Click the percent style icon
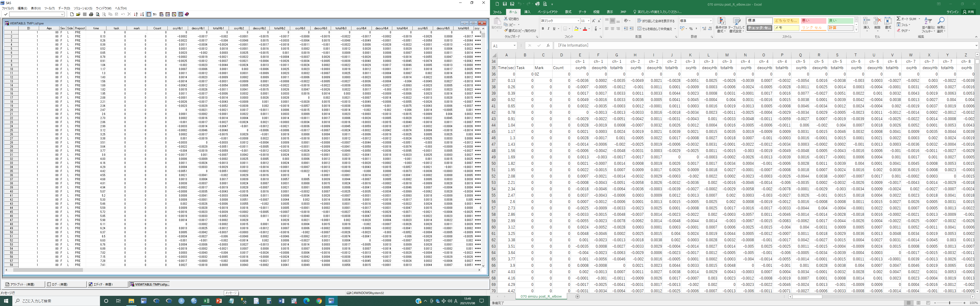 point(691,29)
